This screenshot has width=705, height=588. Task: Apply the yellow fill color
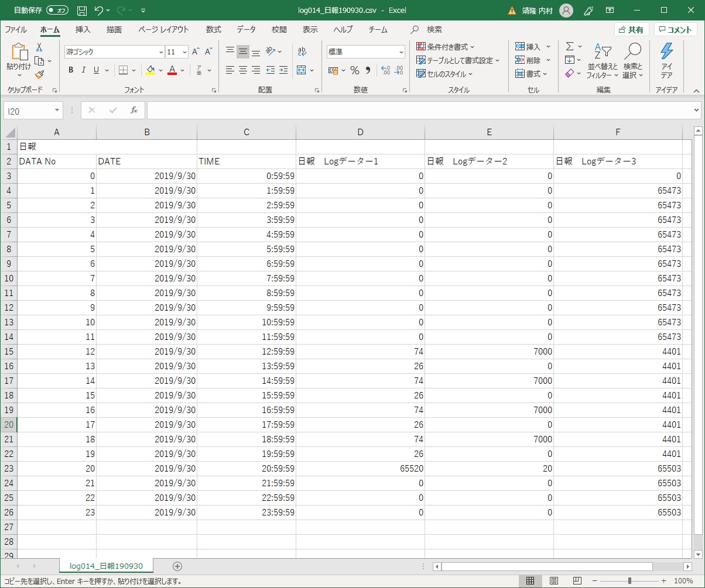tap(150, 70)
